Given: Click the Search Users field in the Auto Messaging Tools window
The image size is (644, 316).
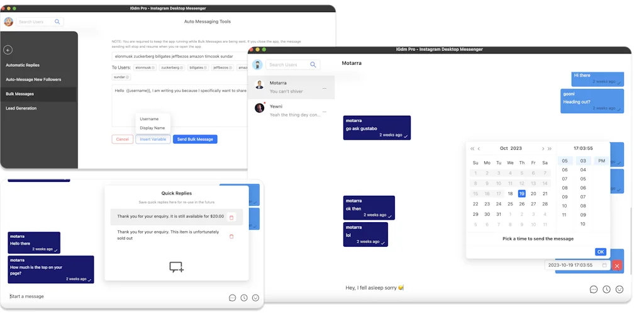Looking at the screenshot, I should [x=40, y=22].
